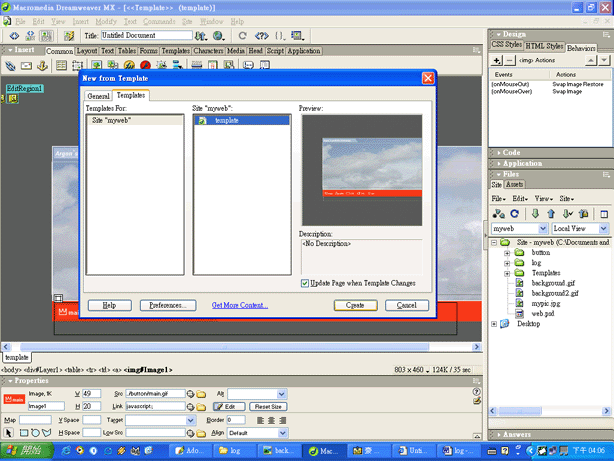Click in the Title input field
The width and height of the screenshot is (614, 461).
click(147, 35)
